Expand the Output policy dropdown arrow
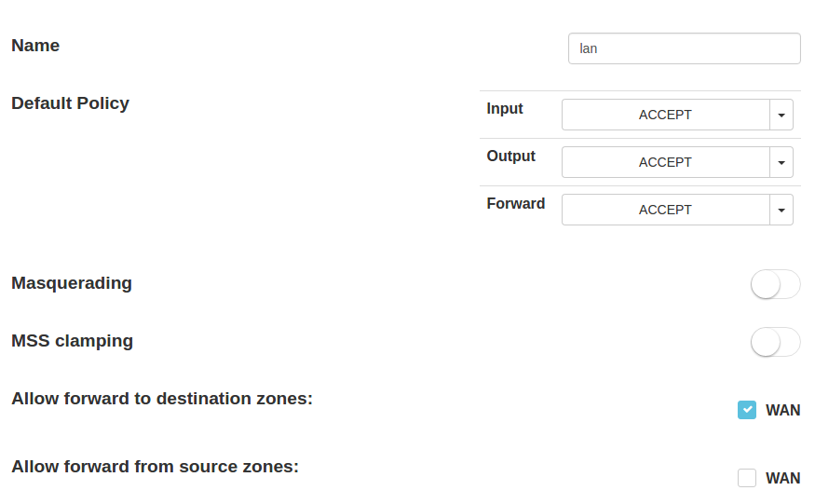The width and height of the screenshot is (815, 504). click(x=781, y=162)
